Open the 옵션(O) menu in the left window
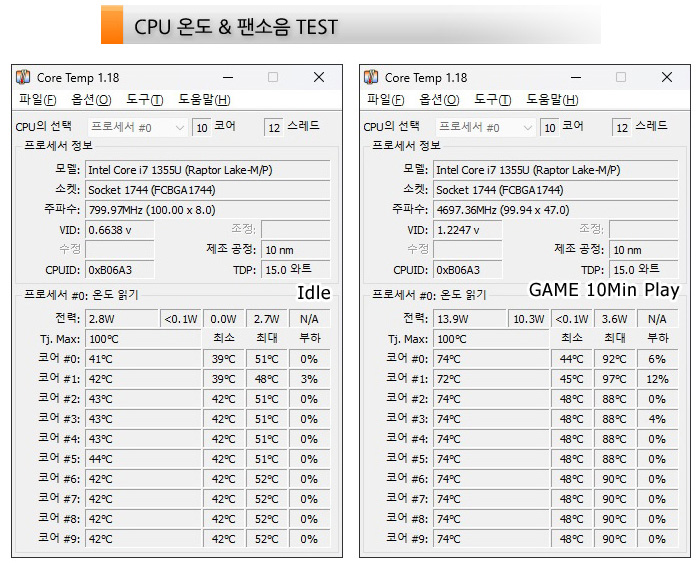The height and width of the screenshot is (563, 700). click(91, 100)
